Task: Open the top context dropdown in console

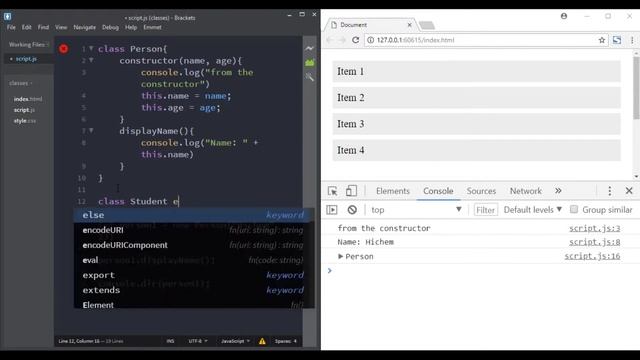Action: tap(416, 210)
